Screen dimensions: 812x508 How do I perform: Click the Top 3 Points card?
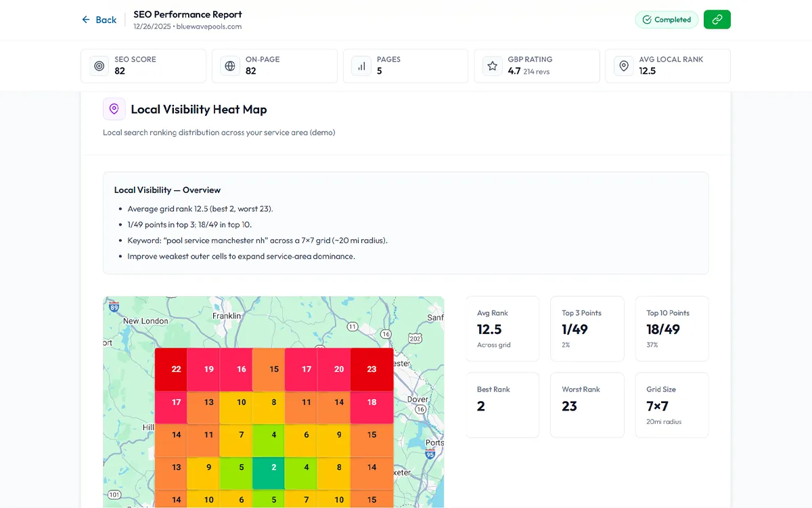[587, 329]
